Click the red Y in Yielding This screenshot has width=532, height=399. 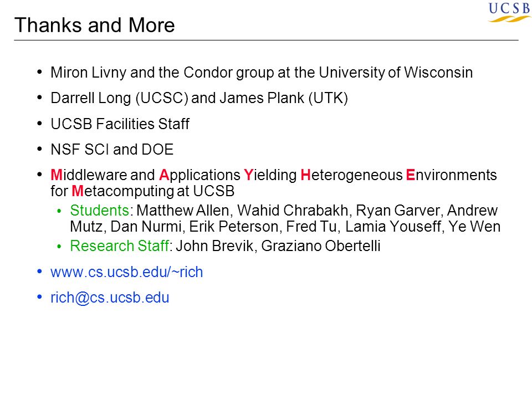click(x=249, y=175)
